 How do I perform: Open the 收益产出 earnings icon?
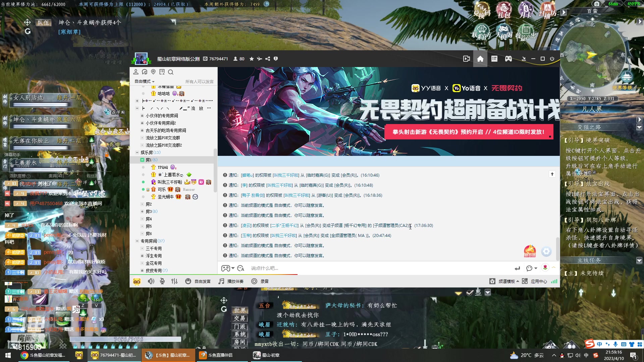[526, 32]
